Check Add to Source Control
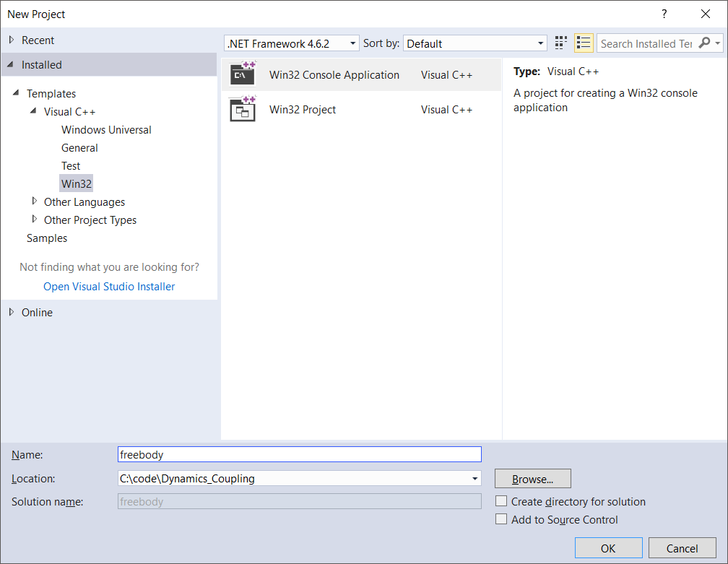The image size is (728, 564). pos(501,519)
